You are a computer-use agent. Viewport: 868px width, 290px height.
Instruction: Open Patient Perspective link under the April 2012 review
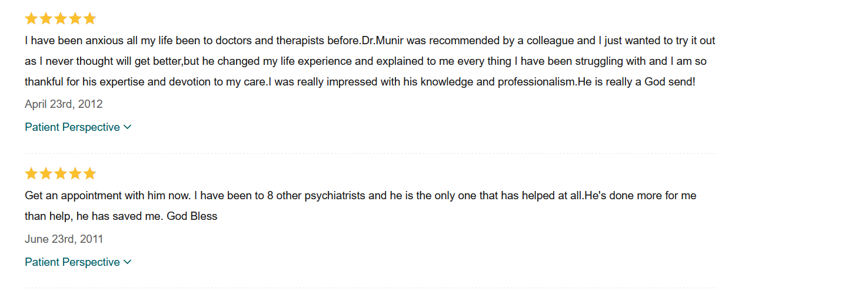72,127
